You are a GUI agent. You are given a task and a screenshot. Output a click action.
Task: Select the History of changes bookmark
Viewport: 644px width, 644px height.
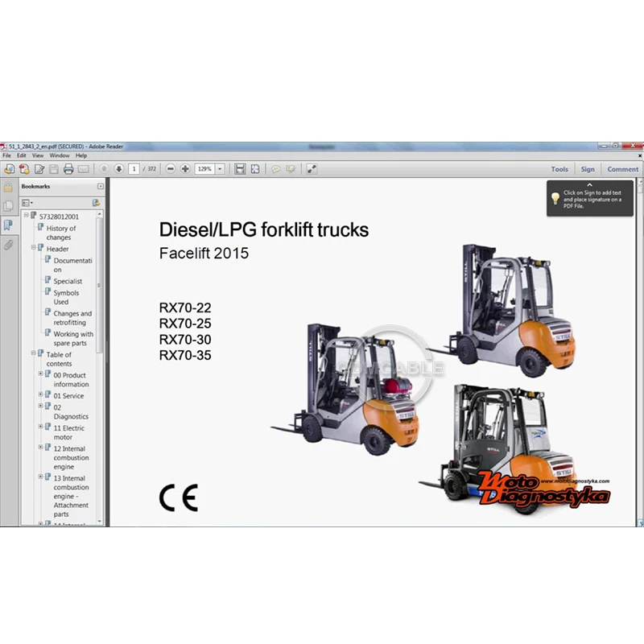(61, 233)
